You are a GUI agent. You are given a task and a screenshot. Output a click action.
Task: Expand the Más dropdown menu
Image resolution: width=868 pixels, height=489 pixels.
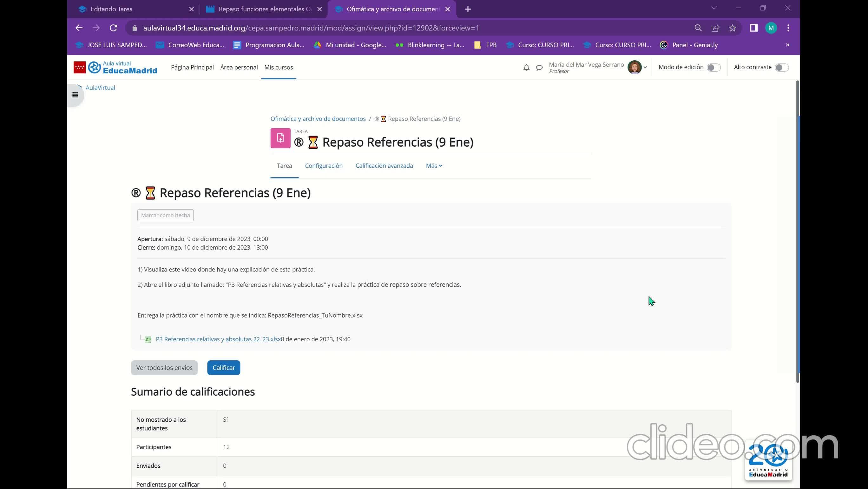(x=434, y=165)
